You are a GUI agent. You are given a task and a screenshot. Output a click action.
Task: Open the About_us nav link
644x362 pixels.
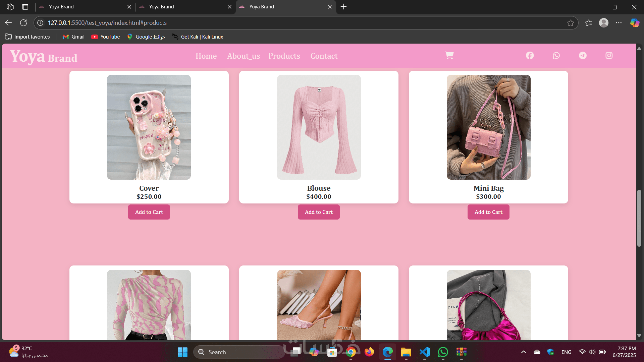pos(243,56)
